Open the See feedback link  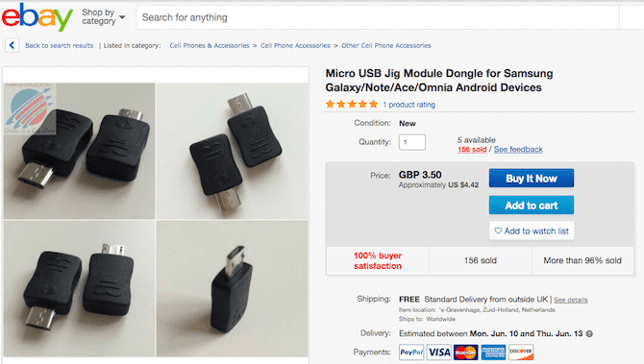click(518, 150)
